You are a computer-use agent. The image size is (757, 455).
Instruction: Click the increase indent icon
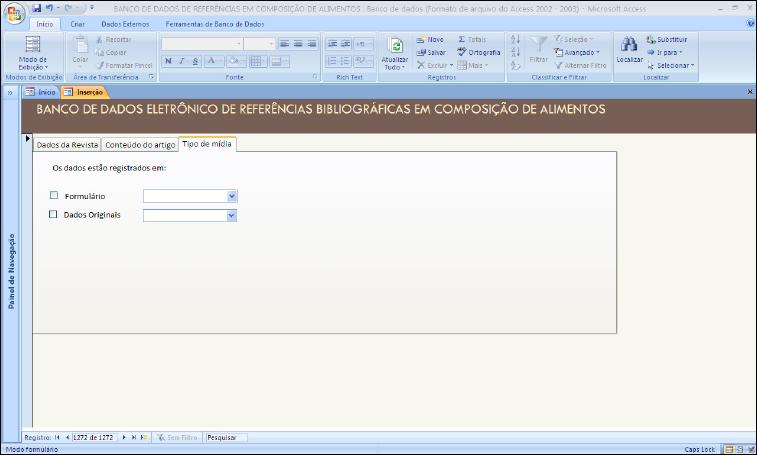[x=346, y=44]
